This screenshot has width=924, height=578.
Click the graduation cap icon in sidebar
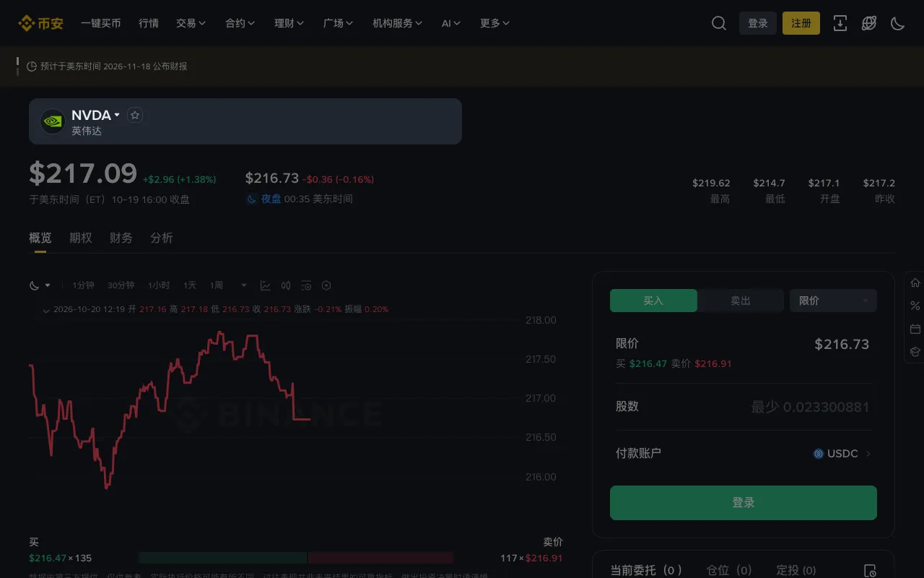[915, 352]
